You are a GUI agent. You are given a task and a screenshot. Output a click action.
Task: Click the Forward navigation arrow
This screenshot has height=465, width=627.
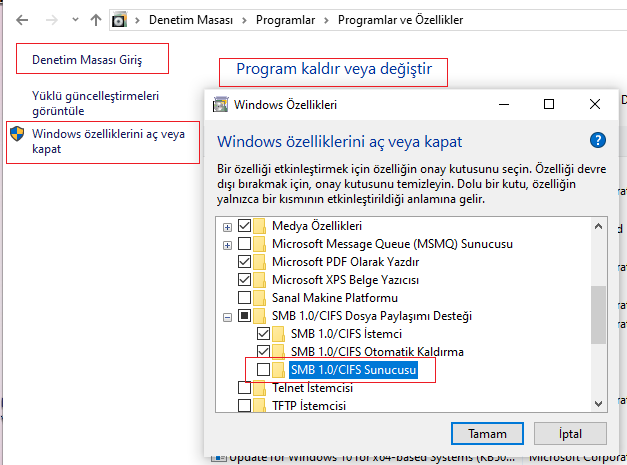52,20
